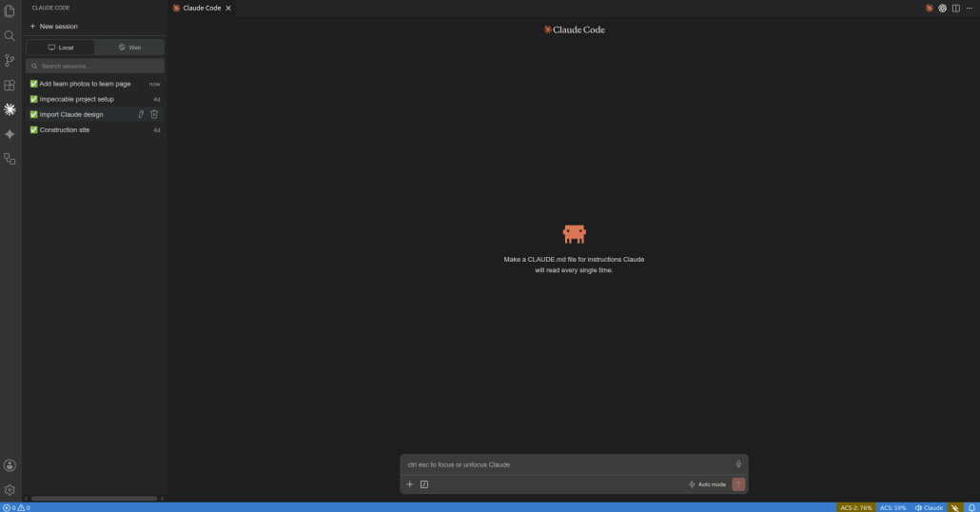Open the Manage gear icon
The width and height of the screenshot is (980, 512).
point(10,490)
